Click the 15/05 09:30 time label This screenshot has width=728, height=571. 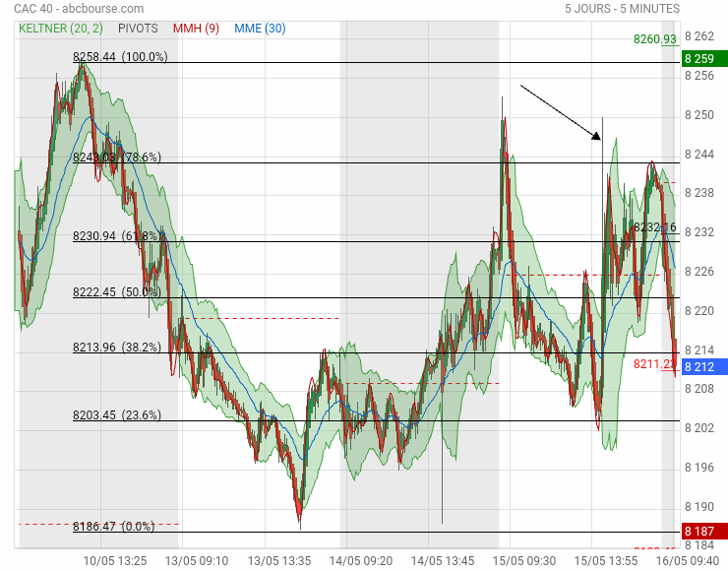click(524, 561)
